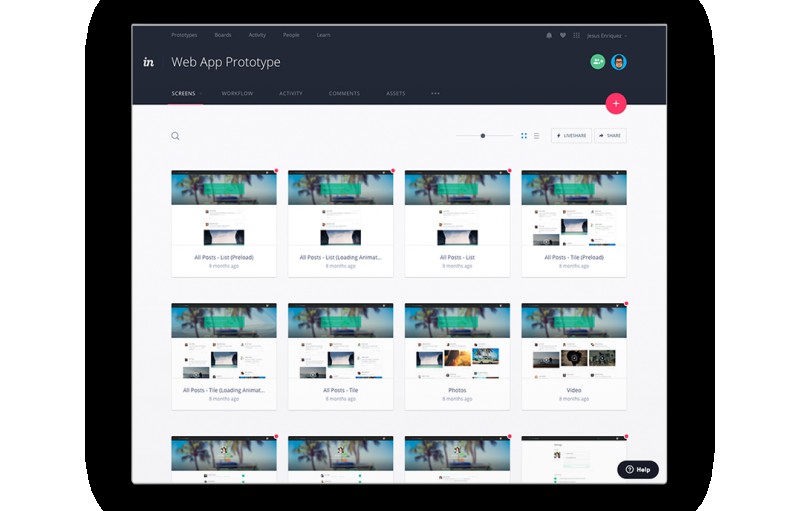This screenshot has width=800, height=511.
Task: Switch to the Assets tab
Action: tap(395, 93)
